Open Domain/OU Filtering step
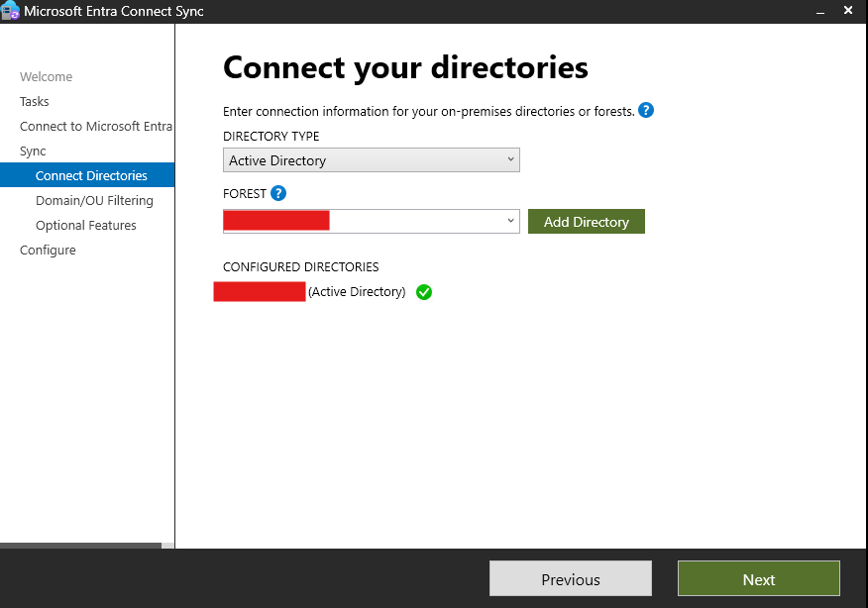The height and width of the screenshot is (608, 868). pos(94,201)
